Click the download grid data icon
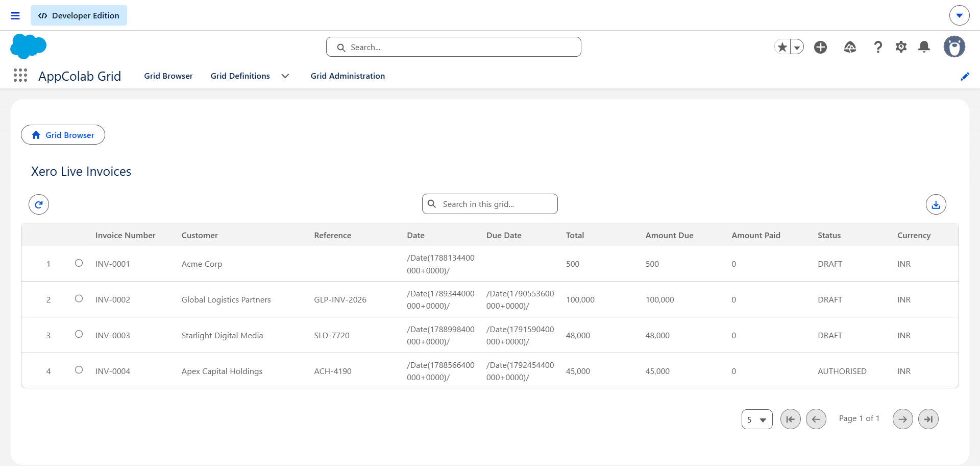Screen dimensions: 980x466 click(936, 204)
